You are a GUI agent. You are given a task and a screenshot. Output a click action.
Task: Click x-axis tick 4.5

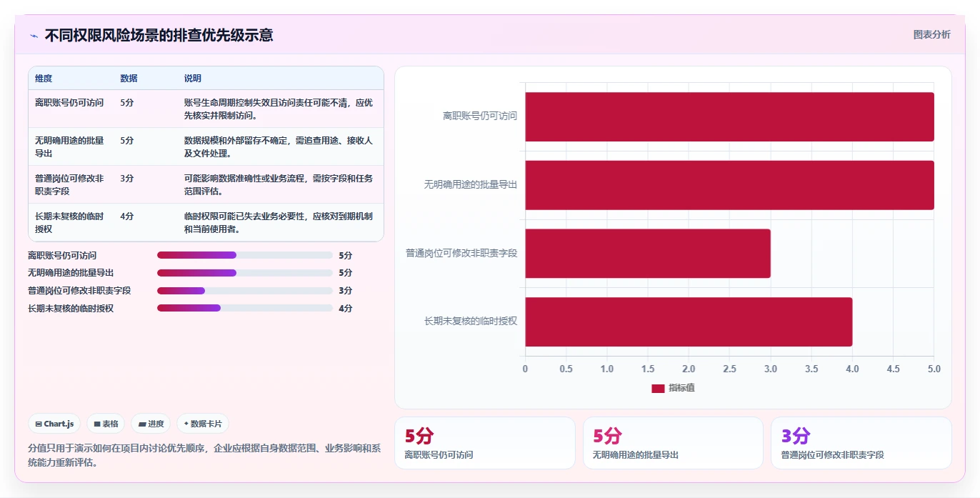pos(893,369)
